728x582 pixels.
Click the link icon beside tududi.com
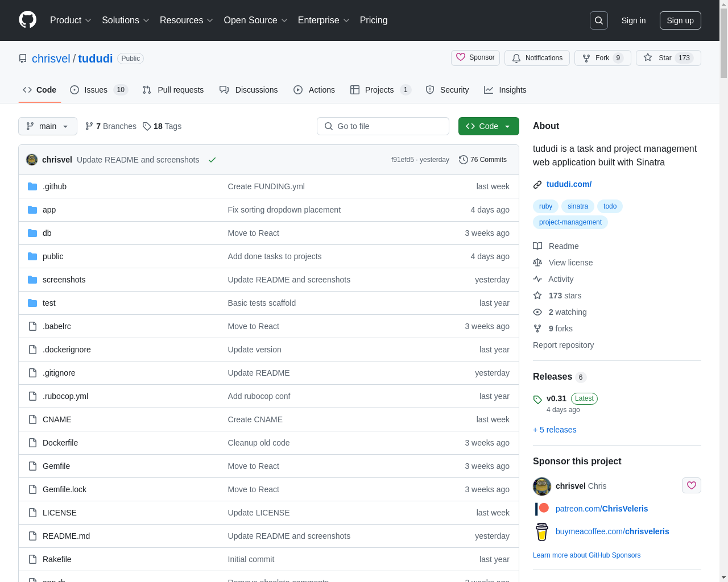pos(537,184)
